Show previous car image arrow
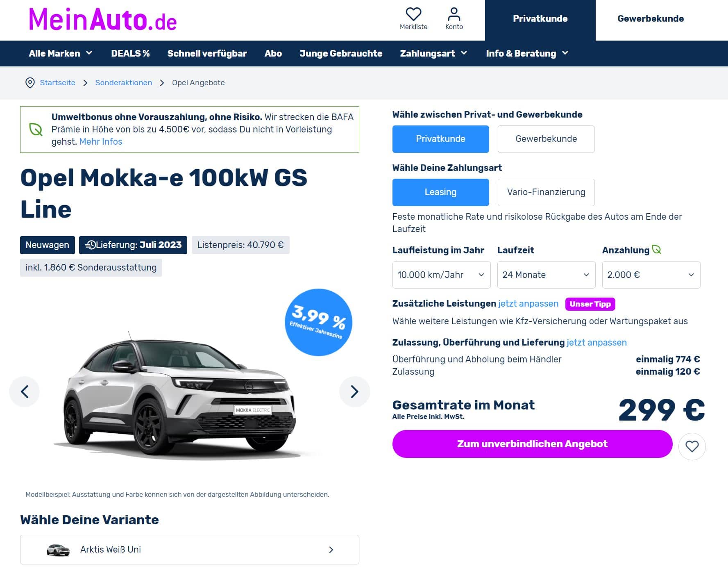Image resolution: width=728 pixels, height=571 pixels. coord(25,392)
